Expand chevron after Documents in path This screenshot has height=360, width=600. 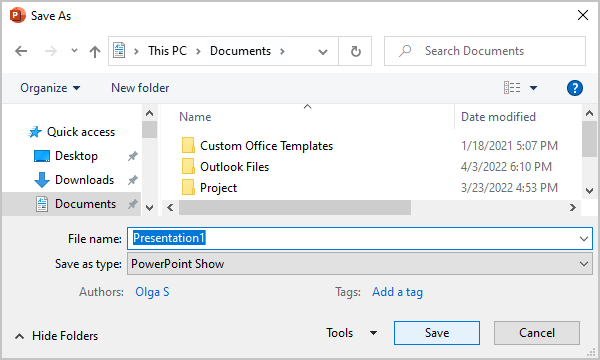tap(282, 51)
